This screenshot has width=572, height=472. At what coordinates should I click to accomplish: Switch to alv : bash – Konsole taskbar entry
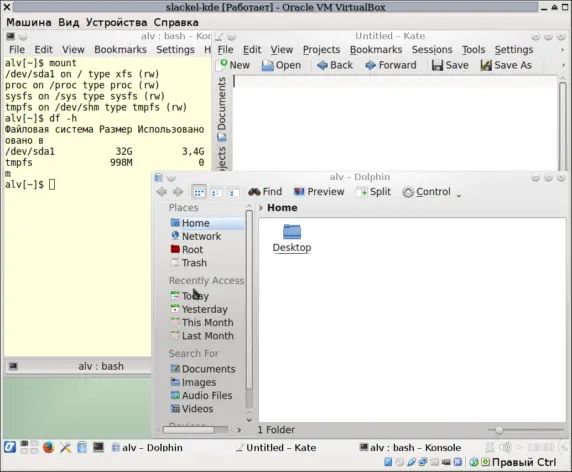(410, 448)
